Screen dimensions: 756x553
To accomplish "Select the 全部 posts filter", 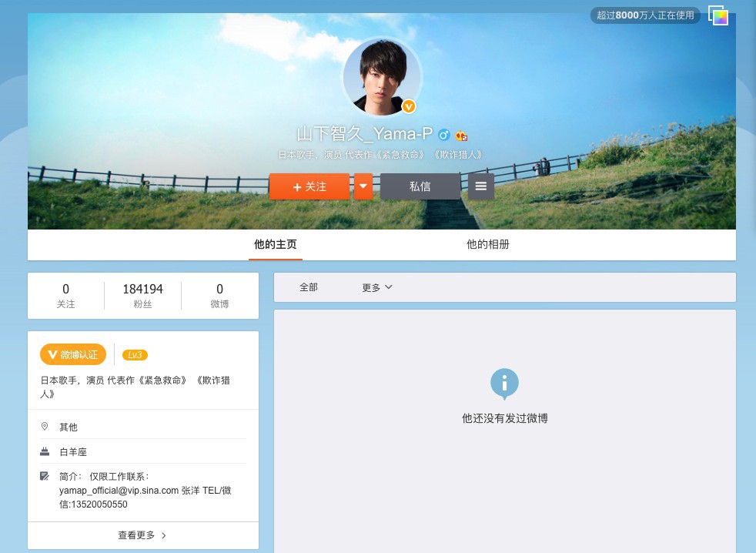I will (309, 287).
